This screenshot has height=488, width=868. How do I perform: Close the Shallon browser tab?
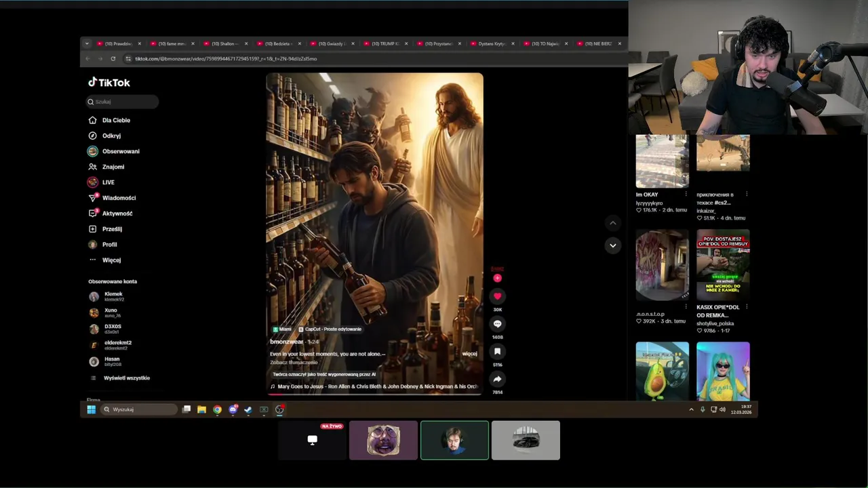tap(246, 43)
